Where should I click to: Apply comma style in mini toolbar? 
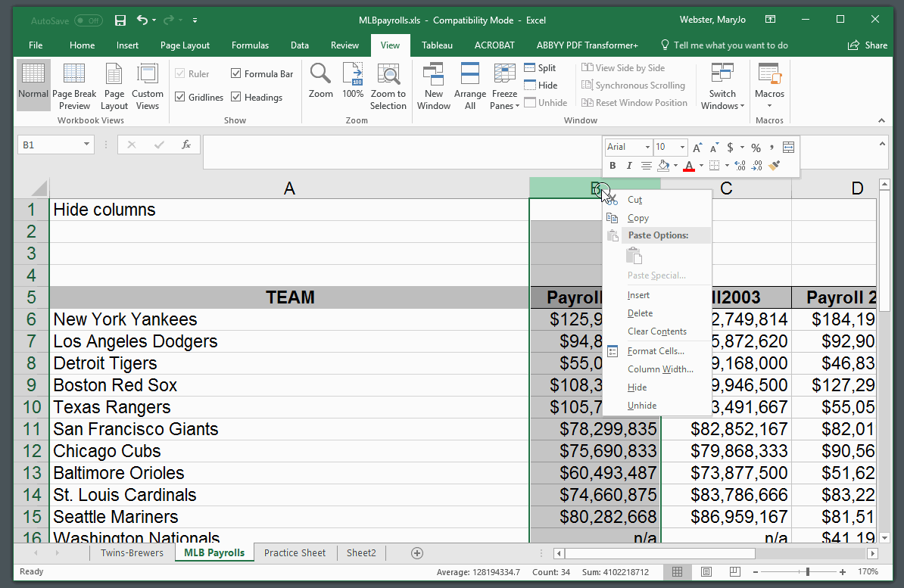tap(772, 148)
